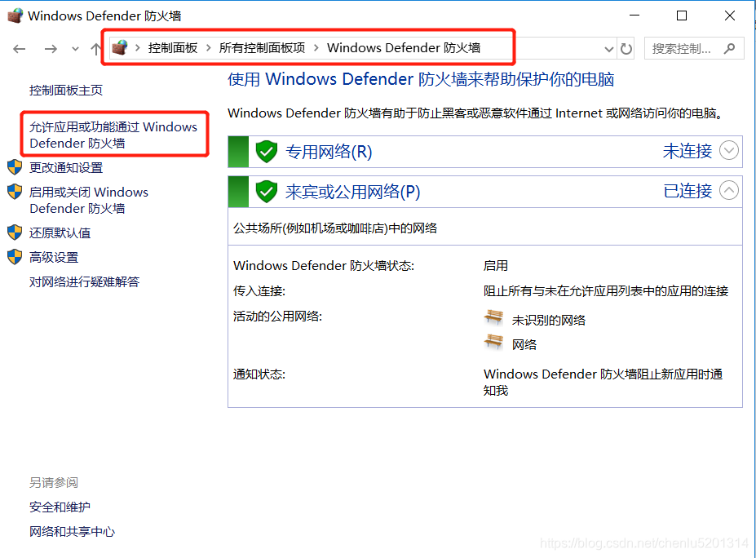The width and height of the screenshot is (756, 558).
Task: Open the recent locations dropdown arrow
Action: click(75, 49)
